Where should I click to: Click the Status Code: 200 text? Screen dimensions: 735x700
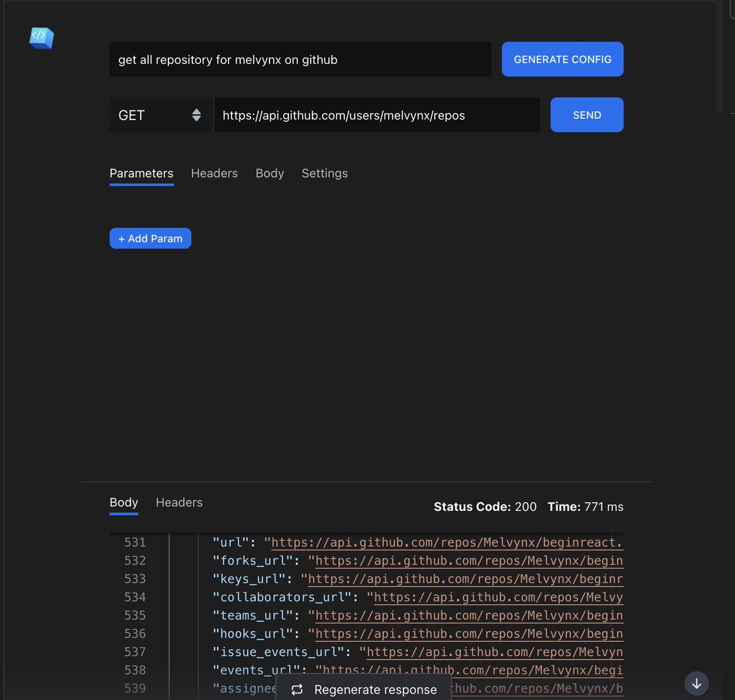pyautogui.click(x=485, y=507)
